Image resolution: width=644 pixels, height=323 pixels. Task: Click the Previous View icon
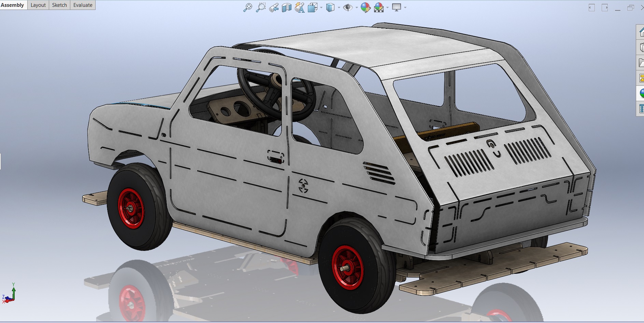274,8
